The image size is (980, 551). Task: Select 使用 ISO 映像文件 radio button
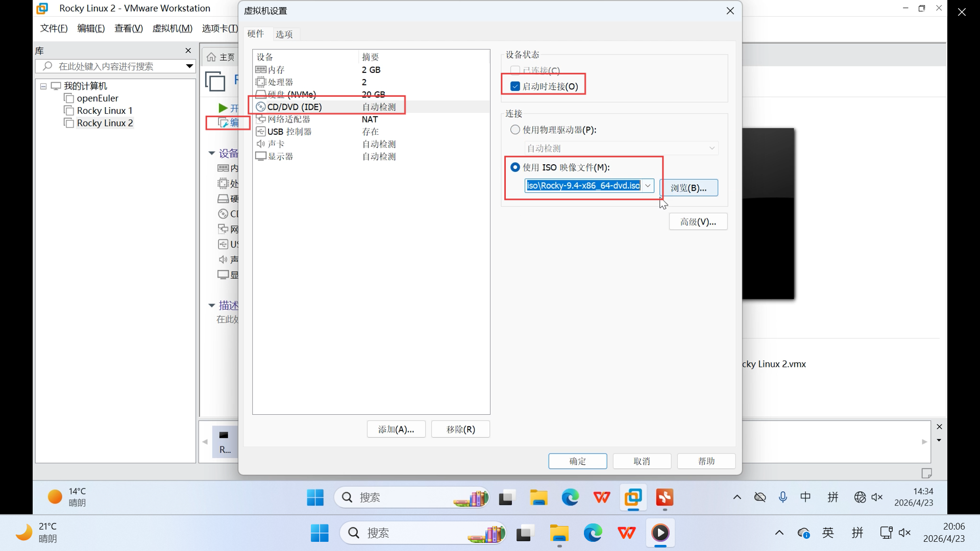pos(515,167)
